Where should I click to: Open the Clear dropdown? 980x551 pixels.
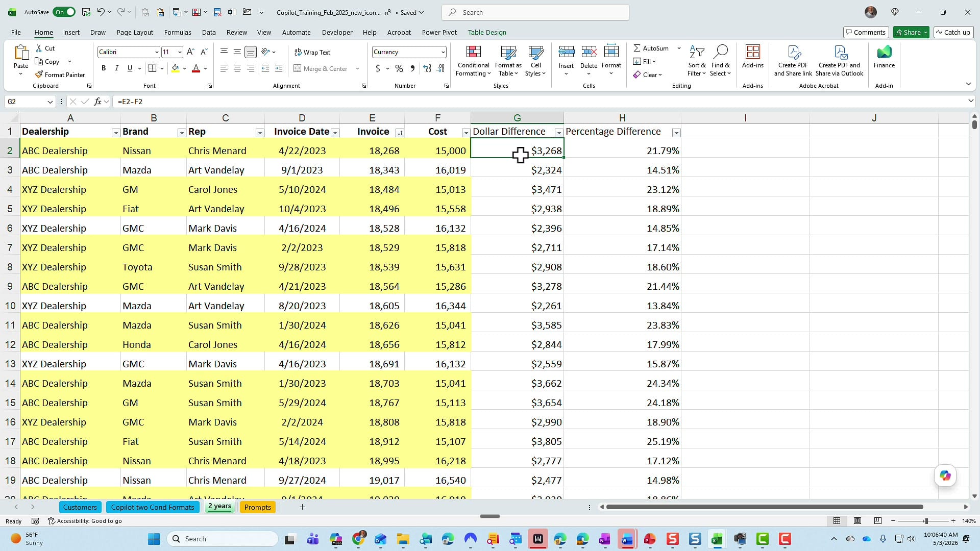[x=647, y=74]
